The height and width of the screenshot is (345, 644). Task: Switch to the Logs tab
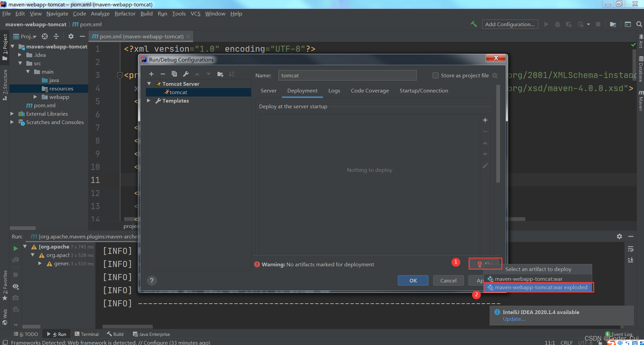click(x=334, y=90)
